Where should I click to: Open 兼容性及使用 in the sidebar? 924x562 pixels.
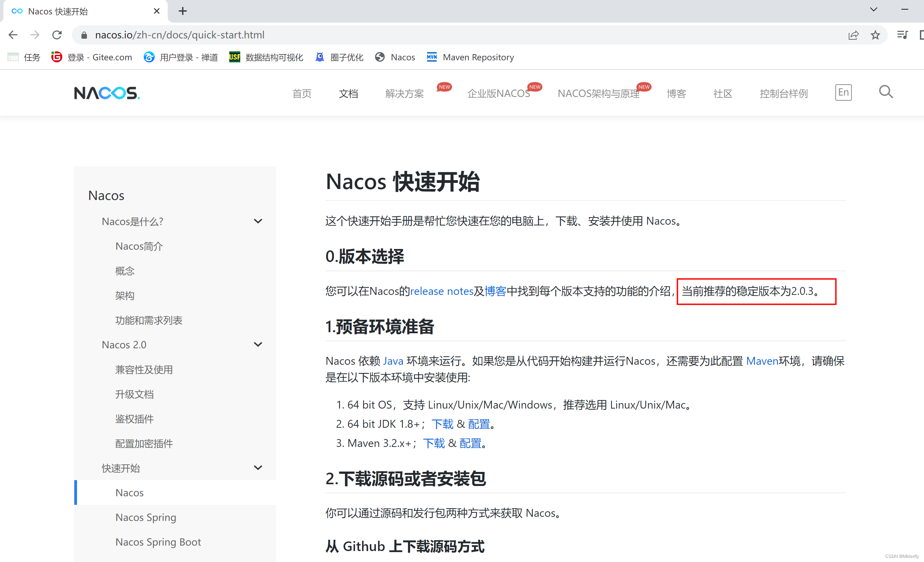[x=144, y=370]
